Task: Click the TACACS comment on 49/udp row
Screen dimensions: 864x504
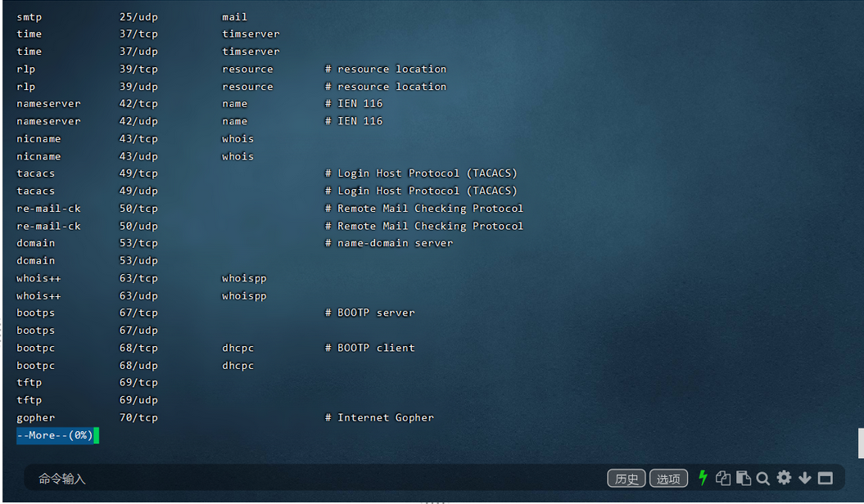Action: click(422, 191)
